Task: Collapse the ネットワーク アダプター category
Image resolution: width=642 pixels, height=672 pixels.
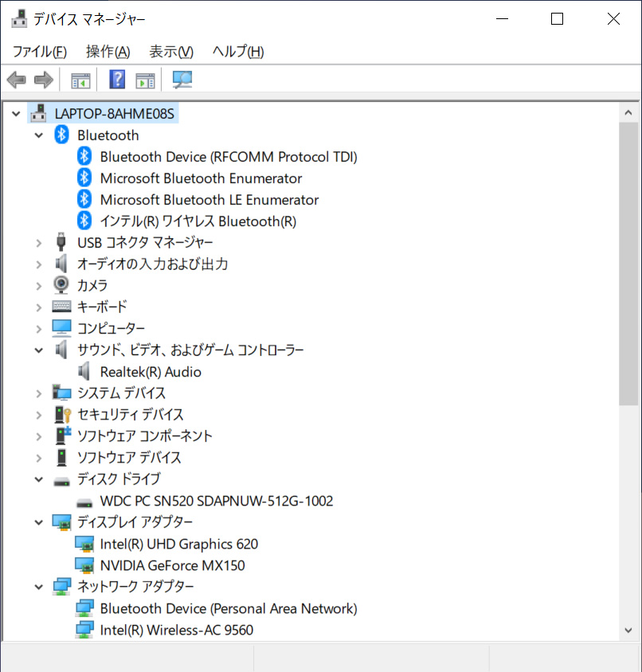Action: pyautogui.click(x=38, y=587)
